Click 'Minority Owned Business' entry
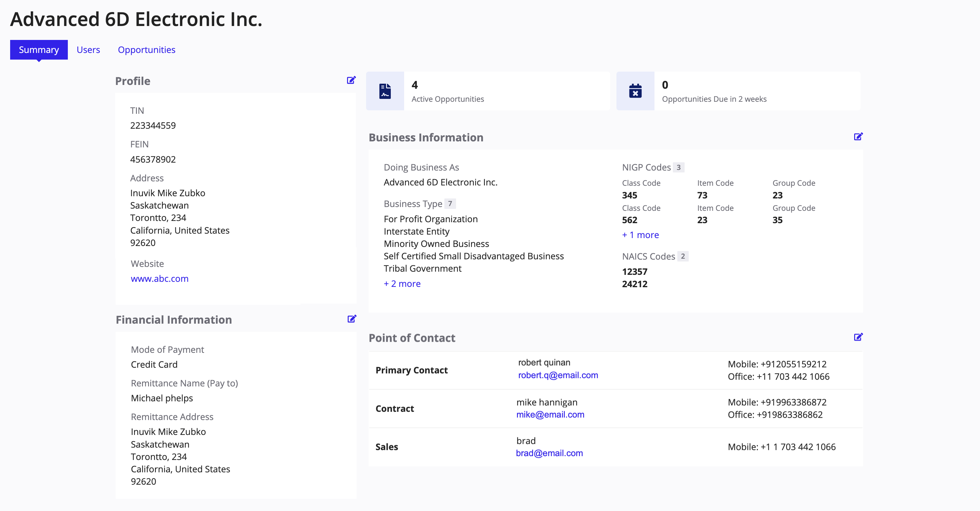 436,244
